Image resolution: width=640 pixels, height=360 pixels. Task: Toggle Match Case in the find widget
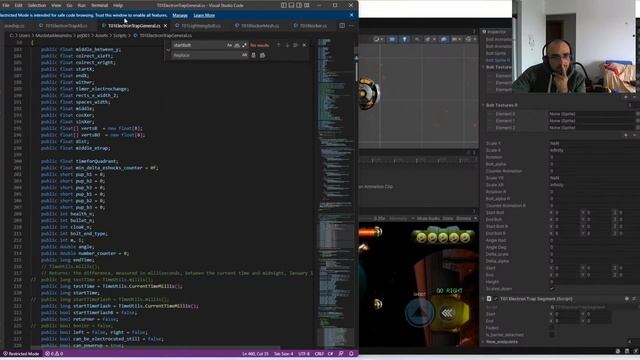click(x=229, y=45)
